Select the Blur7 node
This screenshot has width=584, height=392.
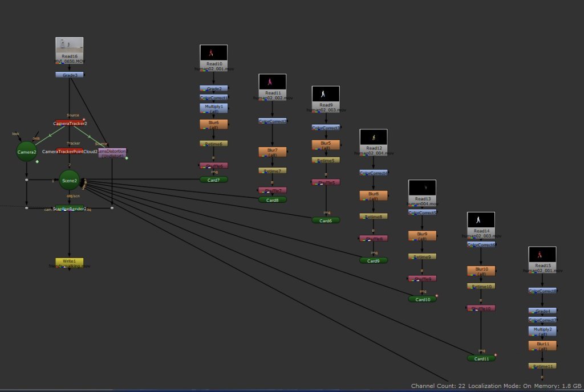coord(273,152)
